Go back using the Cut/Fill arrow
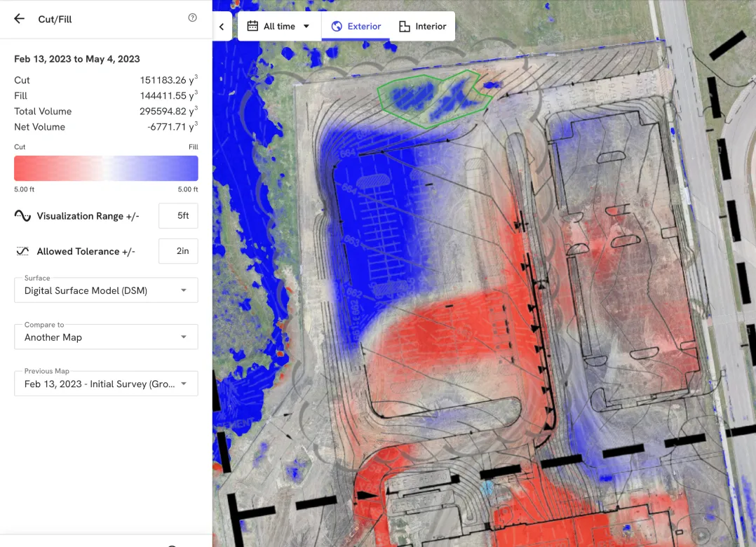Screen dimensions: 756x547 tap(19, 19)
